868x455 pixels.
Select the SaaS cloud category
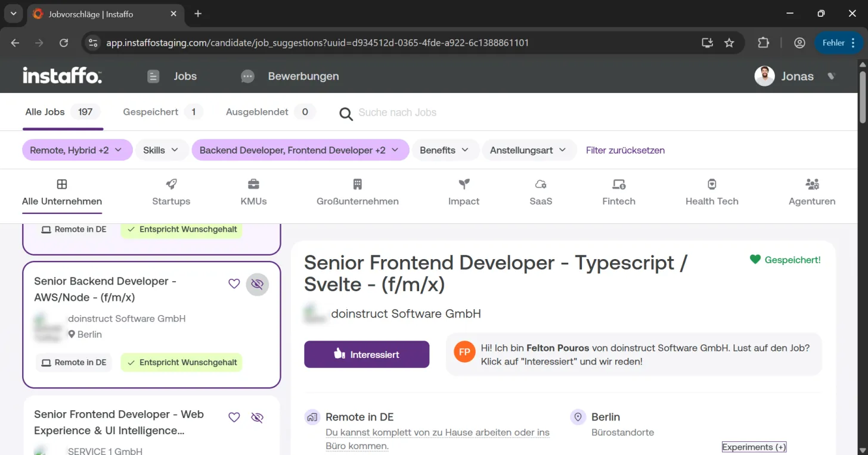click(541, 192)
